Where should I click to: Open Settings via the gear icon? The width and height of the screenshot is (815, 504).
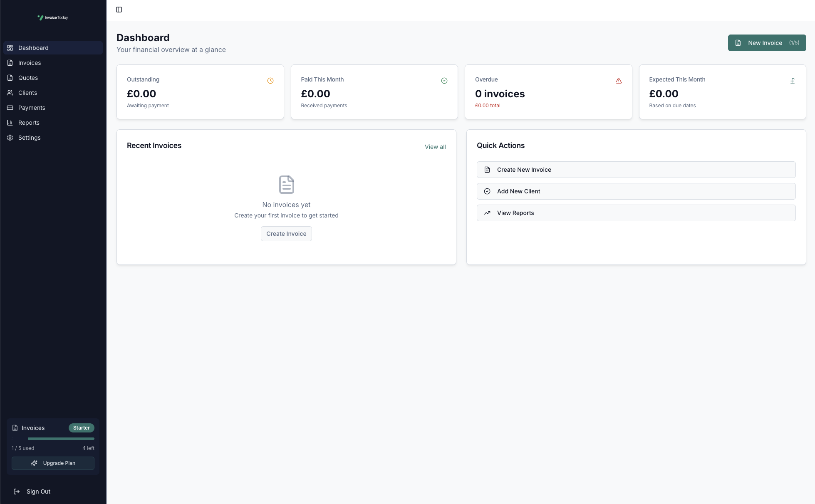10,137
